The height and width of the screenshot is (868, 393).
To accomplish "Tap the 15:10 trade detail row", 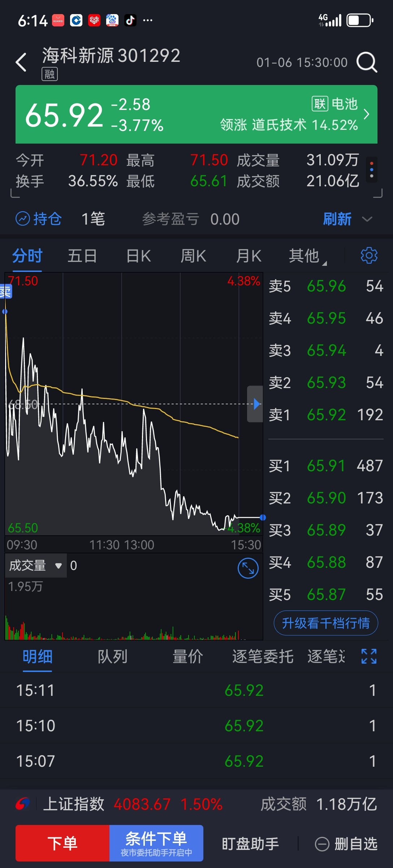I will coord(196,726).
